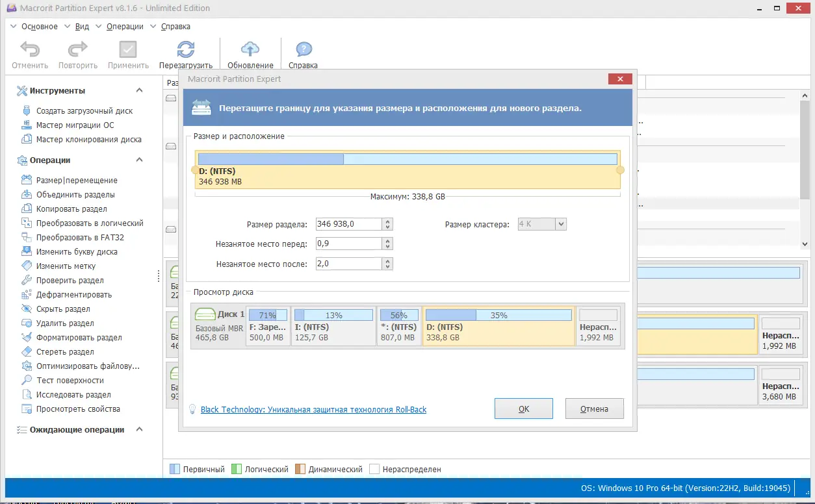Open the Основное menu
815x504 pixels.
(x=40, y=27)
